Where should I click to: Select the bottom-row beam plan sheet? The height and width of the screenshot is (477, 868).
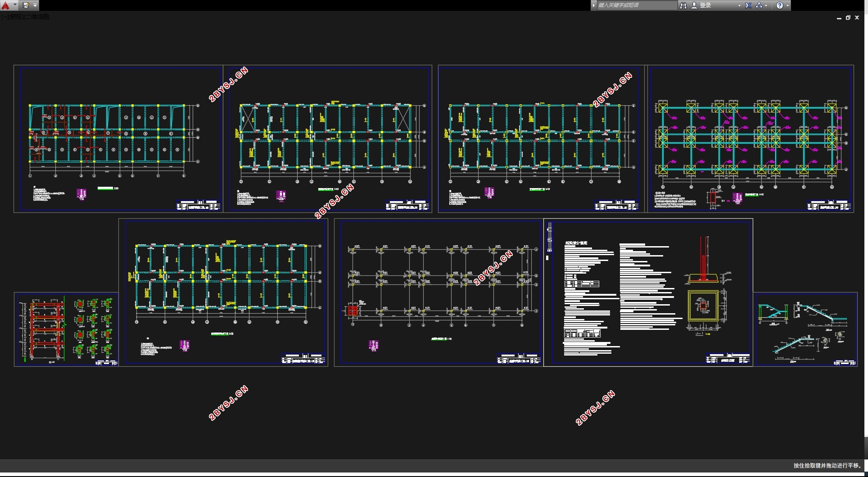point(223,292)
